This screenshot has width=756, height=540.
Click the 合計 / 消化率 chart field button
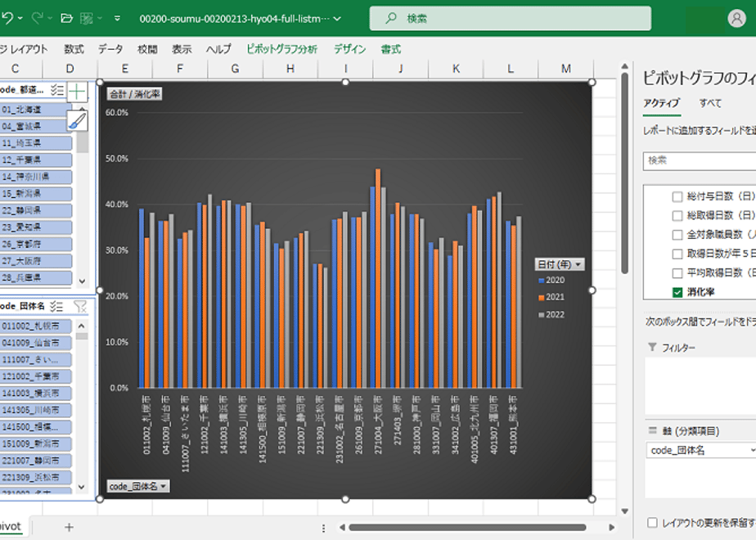click(x=134, y=94)
